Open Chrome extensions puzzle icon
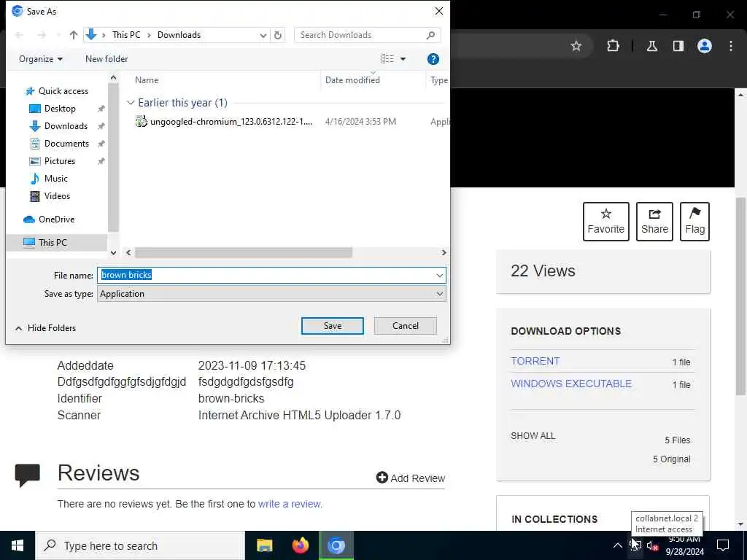 point(613,46)
